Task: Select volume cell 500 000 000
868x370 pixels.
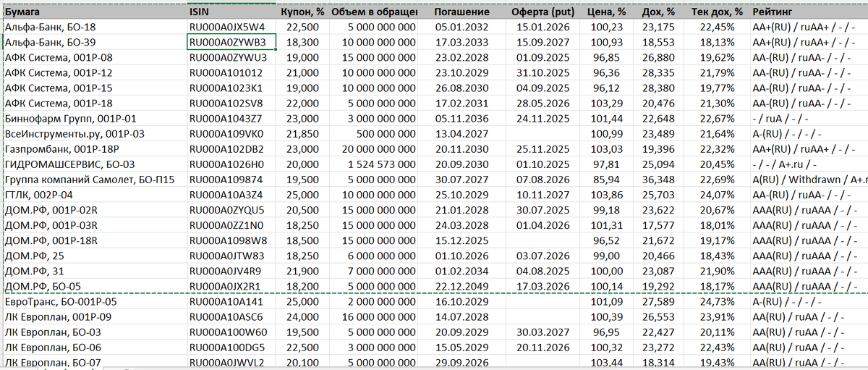Action: click(x=373, y=134)
